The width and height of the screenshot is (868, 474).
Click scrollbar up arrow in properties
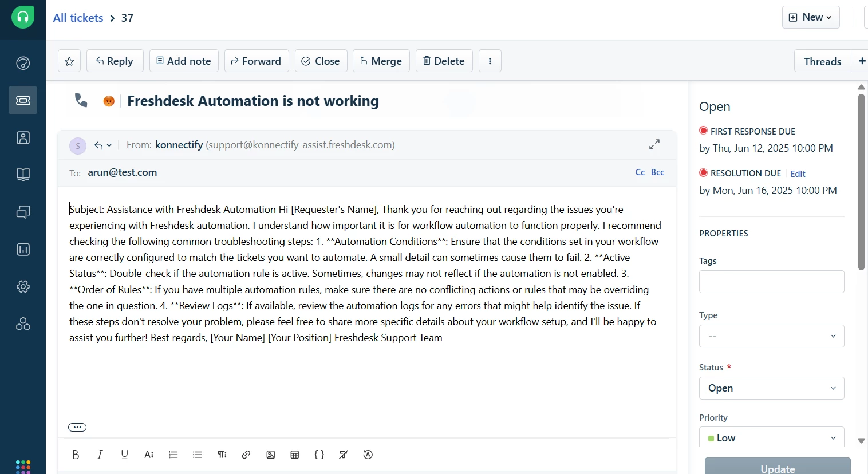[861, 87]
